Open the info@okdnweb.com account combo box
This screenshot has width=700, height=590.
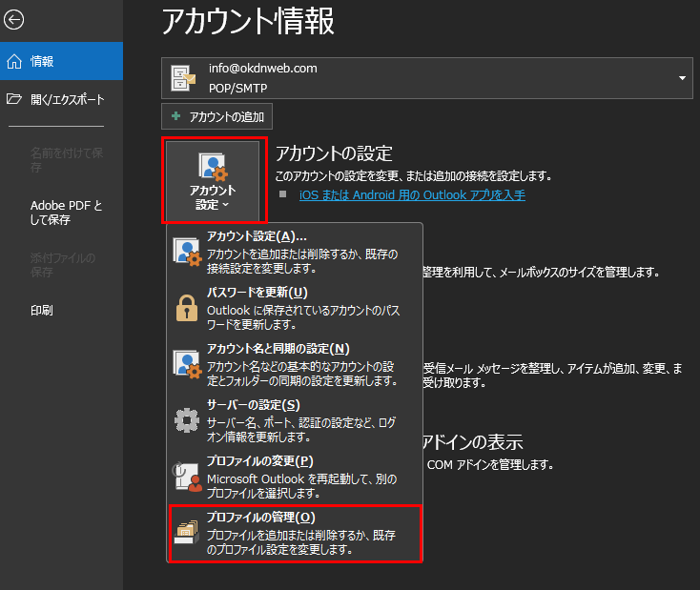click(426, 77)
